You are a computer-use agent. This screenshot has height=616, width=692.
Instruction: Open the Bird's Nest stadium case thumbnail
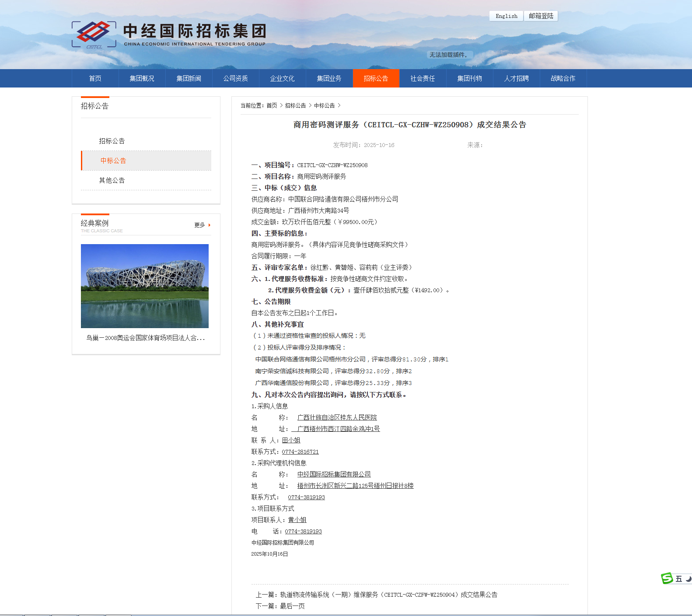point(145,286)
